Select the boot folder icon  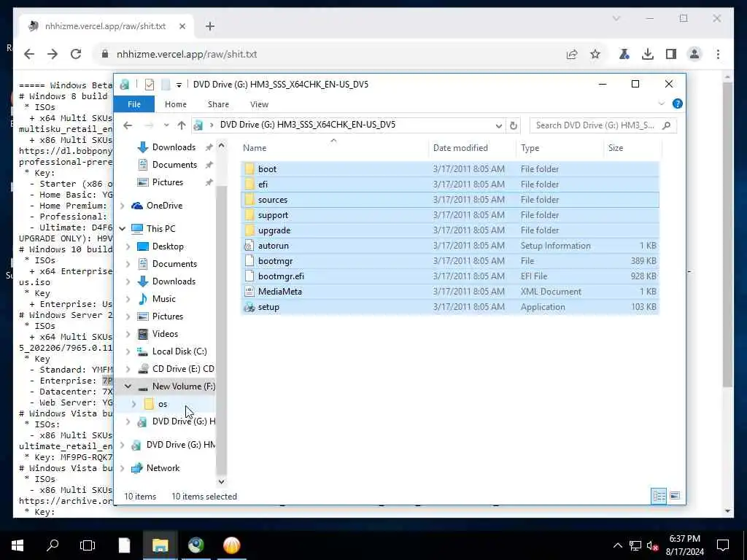tap(249, 169)
